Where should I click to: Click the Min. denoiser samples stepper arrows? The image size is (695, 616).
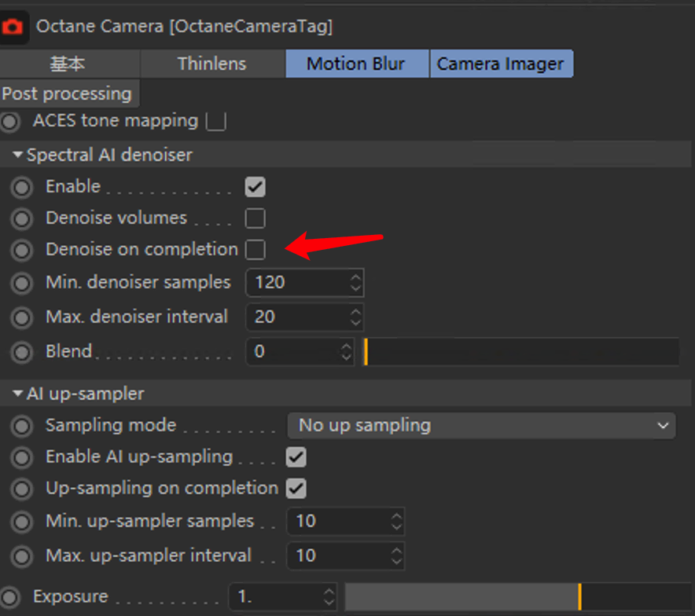pyautogui.click(x=355, y=283)
